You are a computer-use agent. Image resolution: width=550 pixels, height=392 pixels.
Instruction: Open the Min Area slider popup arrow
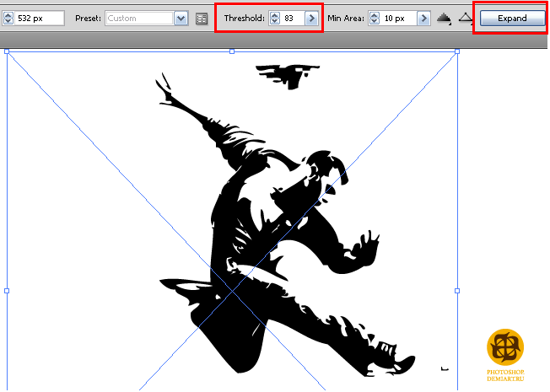[423, 19]
